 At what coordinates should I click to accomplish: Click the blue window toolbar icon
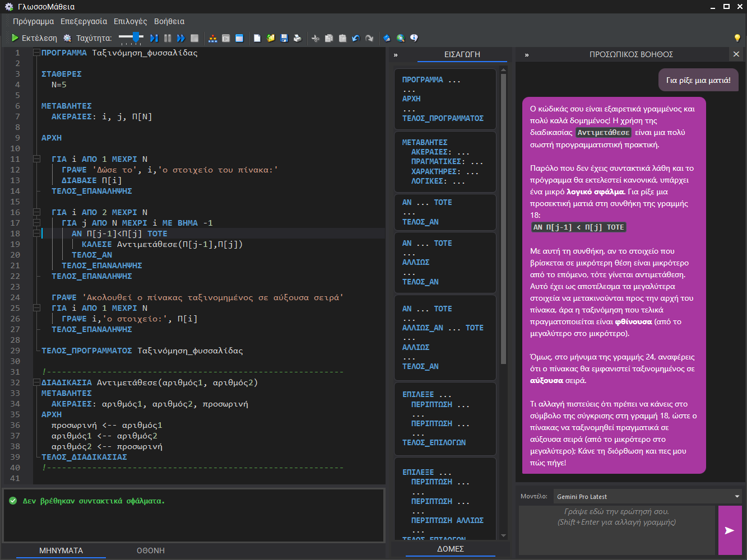[x=239, y=38]
